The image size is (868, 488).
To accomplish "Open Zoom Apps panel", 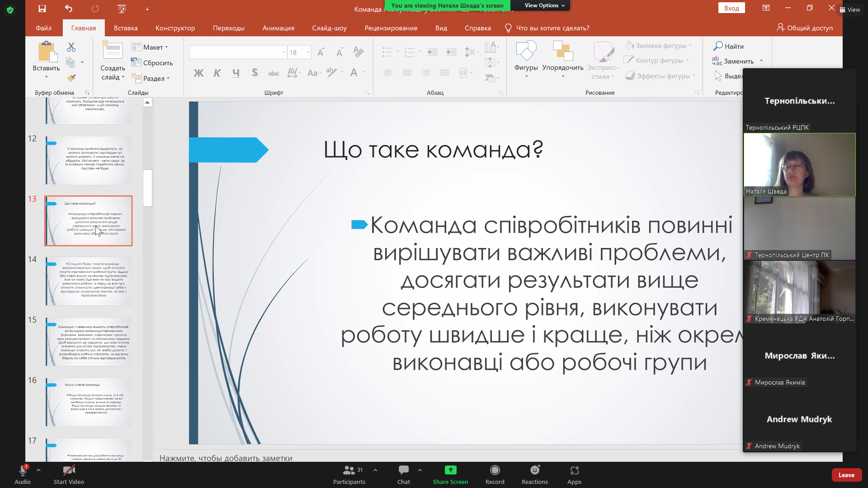I will (574, 475).
